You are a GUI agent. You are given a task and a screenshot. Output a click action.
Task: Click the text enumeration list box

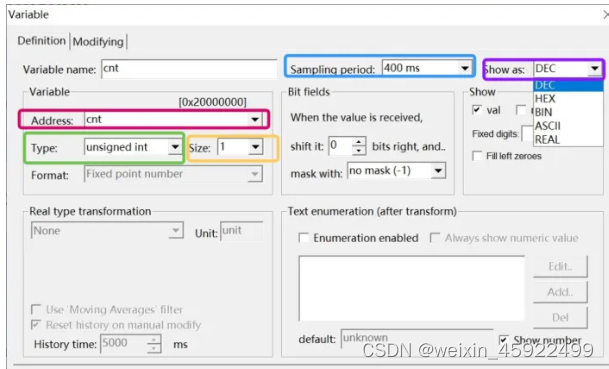[412, 288]
